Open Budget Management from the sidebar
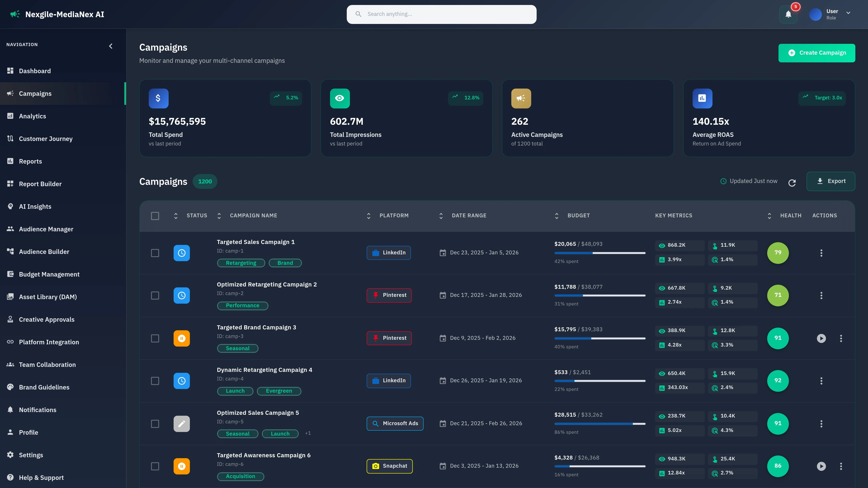868x488 pixels. tap(49, 274)
